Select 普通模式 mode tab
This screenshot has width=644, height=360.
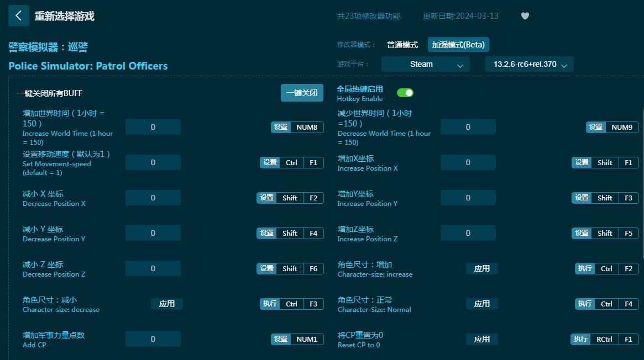[402, 45]
